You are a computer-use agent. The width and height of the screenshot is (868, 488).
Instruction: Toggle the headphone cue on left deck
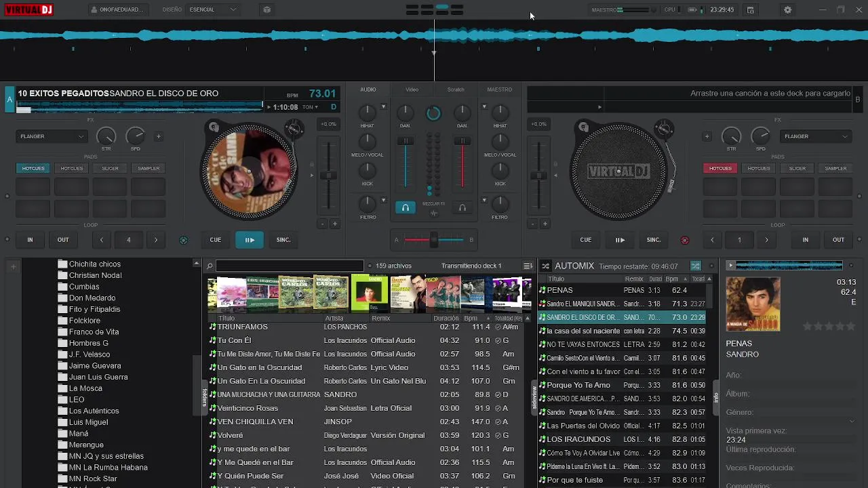point(406,208)
